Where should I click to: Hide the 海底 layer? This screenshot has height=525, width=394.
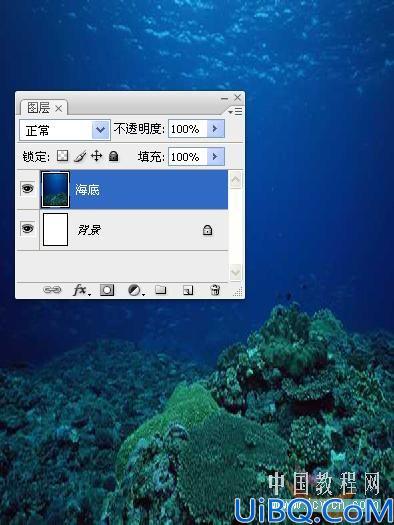[27, 189]
